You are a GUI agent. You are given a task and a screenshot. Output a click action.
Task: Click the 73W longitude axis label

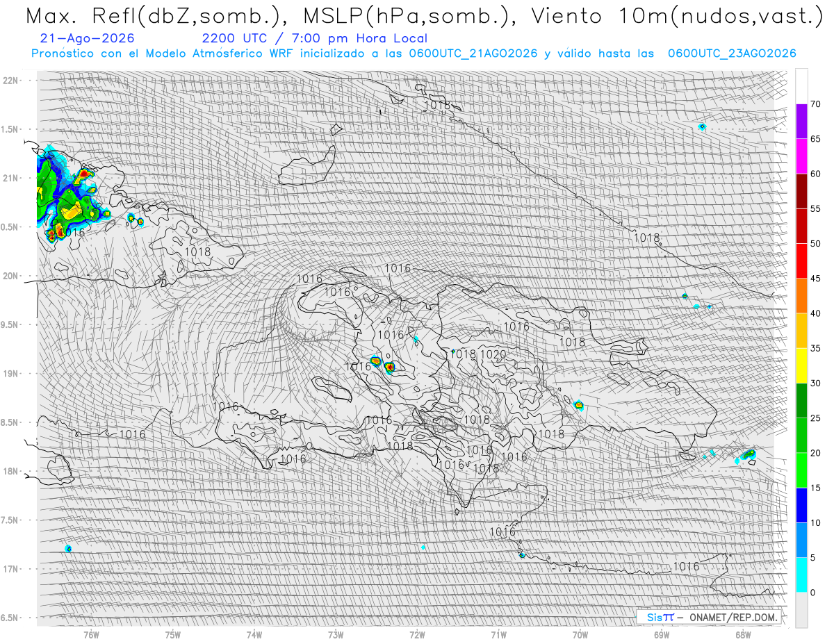336,634
